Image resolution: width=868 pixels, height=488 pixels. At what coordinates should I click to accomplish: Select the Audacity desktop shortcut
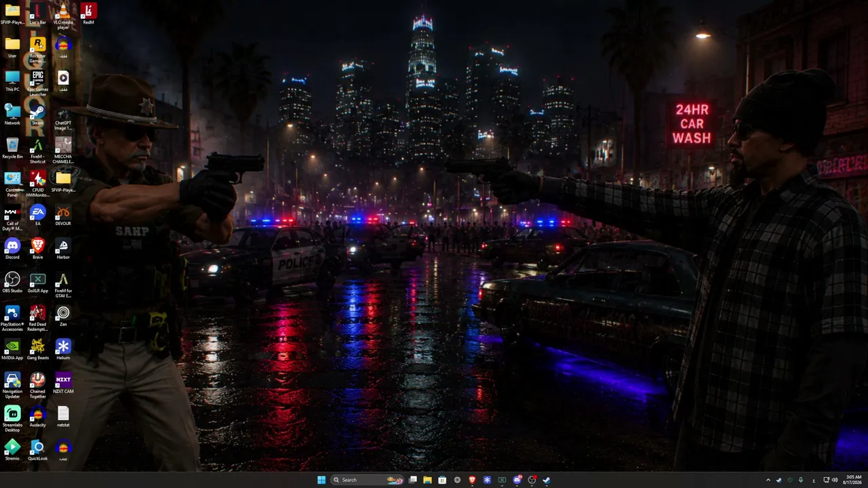tap(38, 417)
